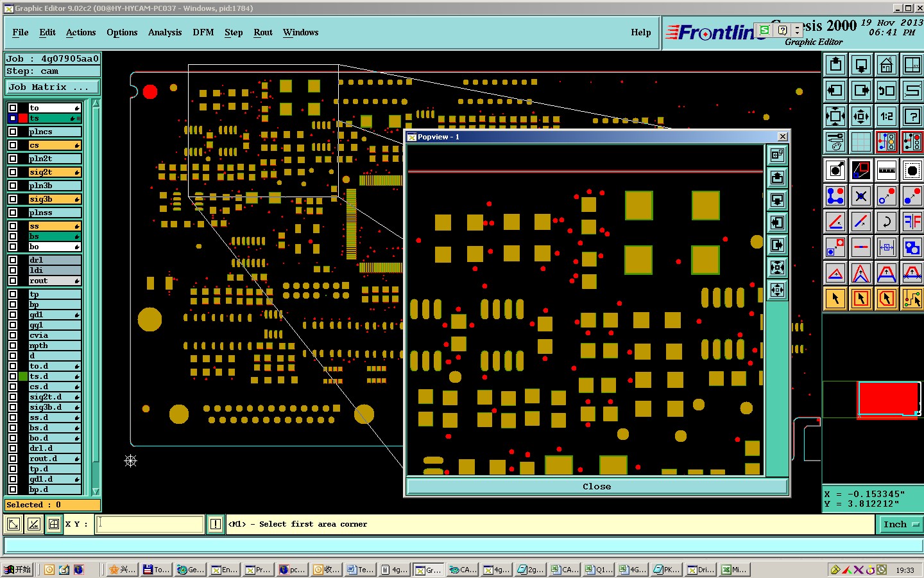Screen dimensions: 924x578
Task: Open the DFM menu
Action: pyautogui.click(x=203, y=32)
